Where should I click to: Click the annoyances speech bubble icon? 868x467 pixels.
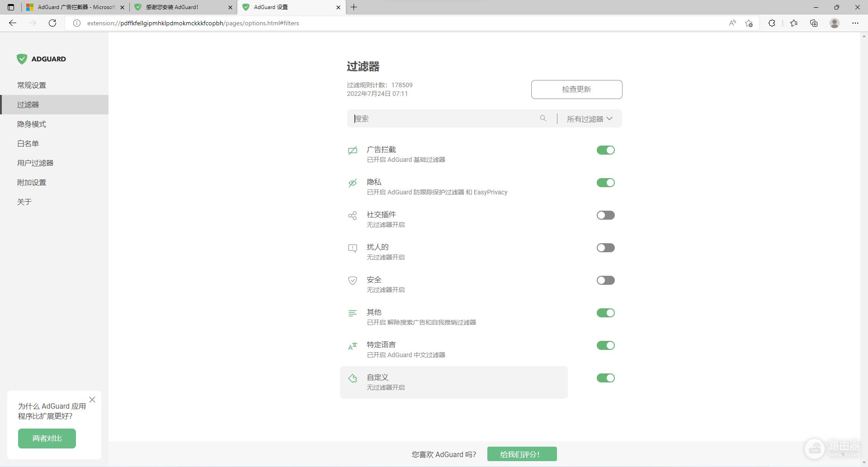353,248
